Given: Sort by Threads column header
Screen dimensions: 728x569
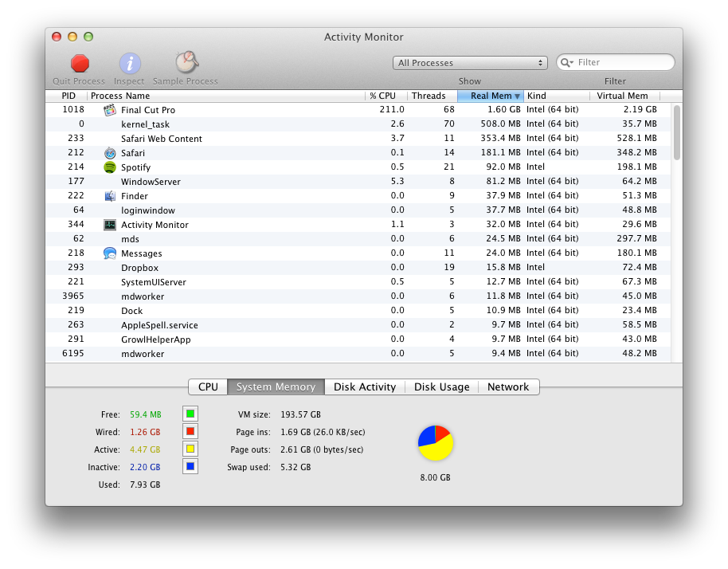Looking at the screenshot, I should (432, 96).
